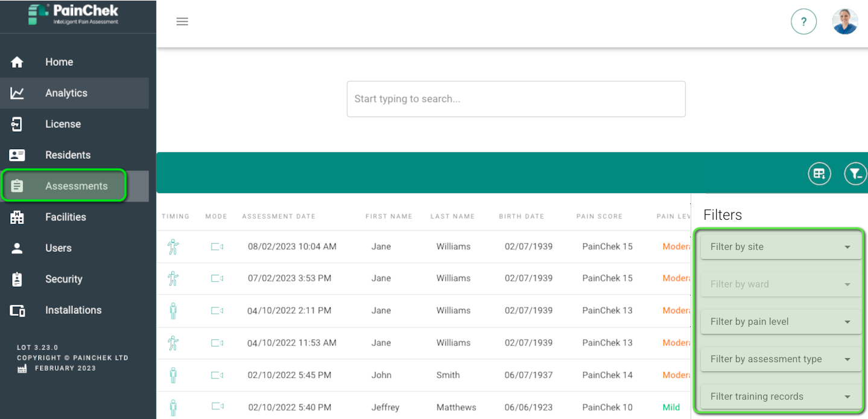Expand the Filter by pain level dropdown
This screenshot has width=868, height=419.
(781, 321)
